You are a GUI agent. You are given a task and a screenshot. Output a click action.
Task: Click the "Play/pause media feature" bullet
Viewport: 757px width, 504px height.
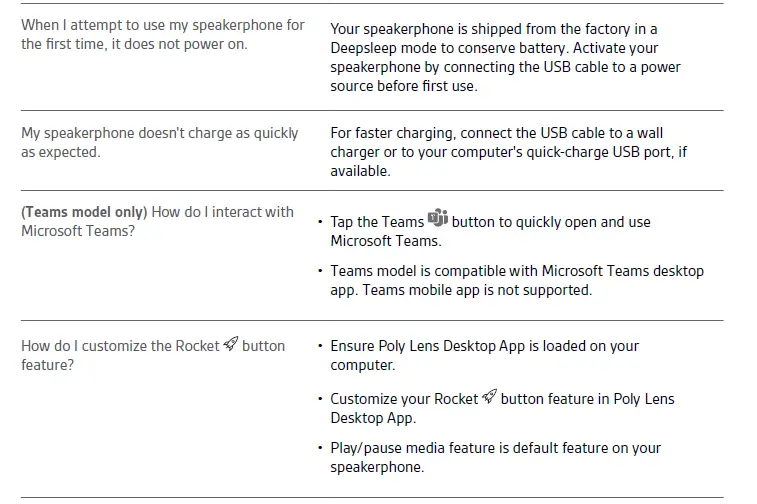(496, 457)
